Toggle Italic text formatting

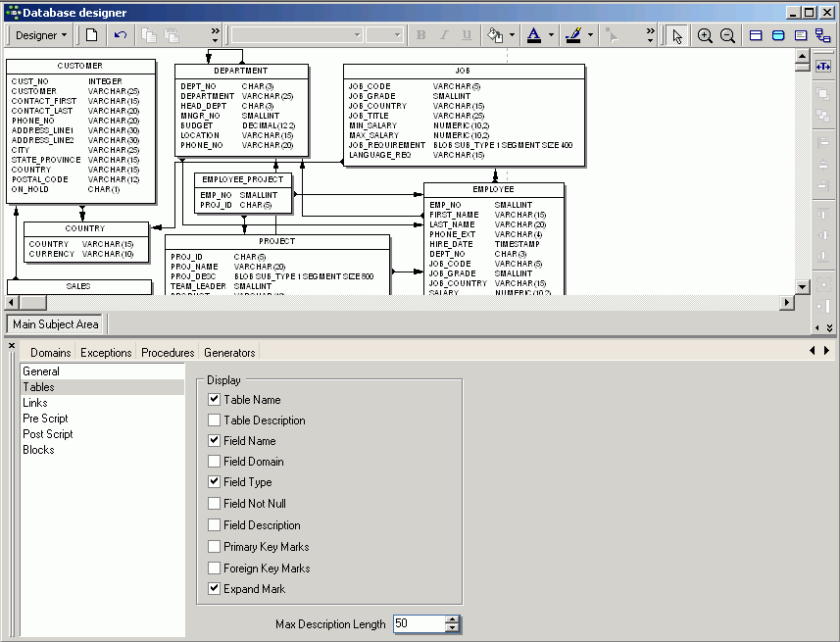(444, 35)
